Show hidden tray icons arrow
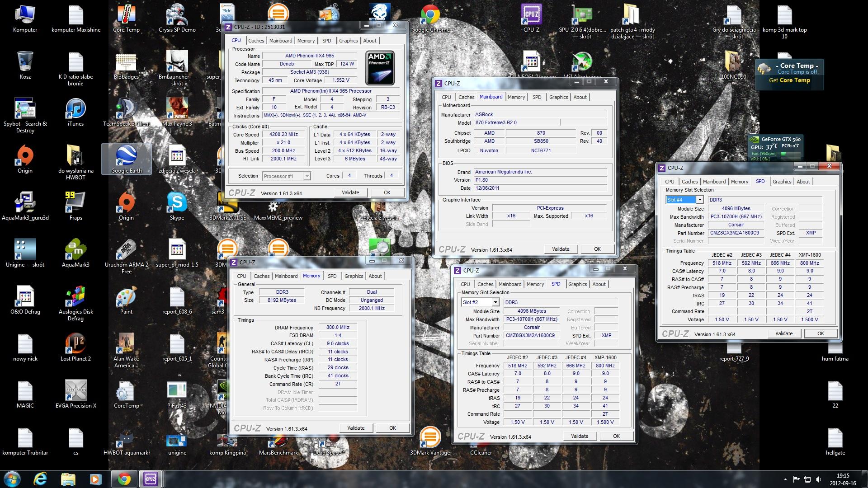This screenshot has width=868, height=488. coord(785,479)
